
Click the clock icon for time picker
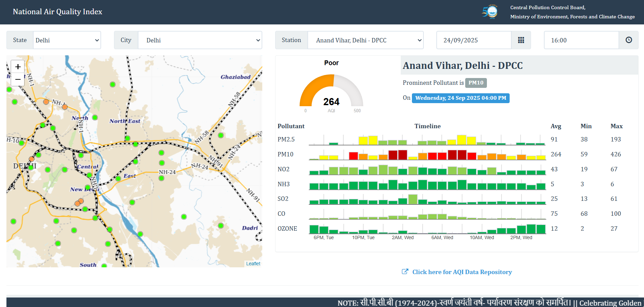[628, 40]
